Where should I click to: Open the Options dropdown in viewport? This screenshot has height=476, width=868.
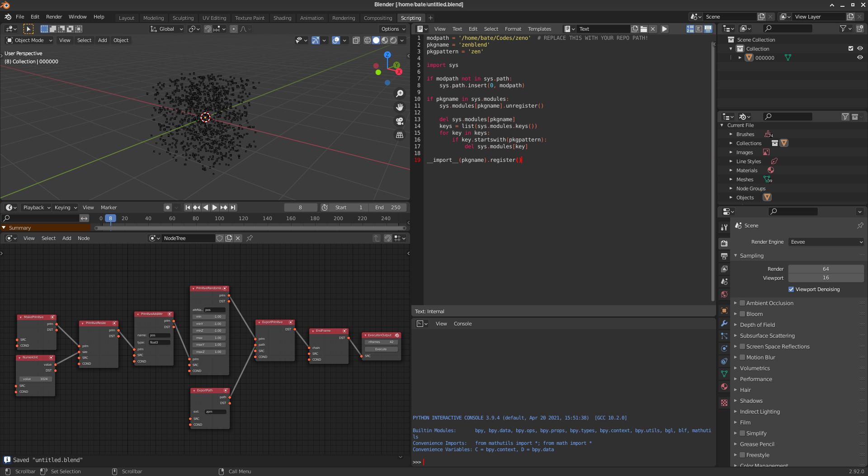pos(393,29)
